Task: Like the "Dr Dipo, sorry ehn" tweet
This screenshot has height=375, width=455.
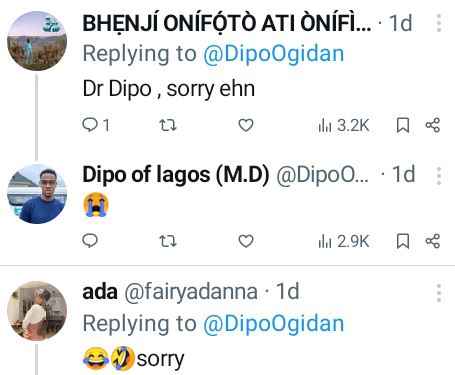Action: tap(246, 125)
